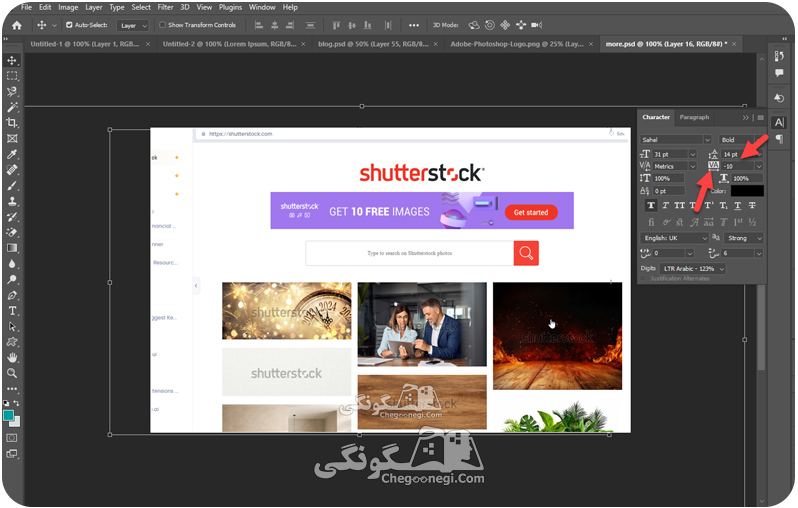Open the -10 tracking dropdown
The width and height of the screenshot is (798, 508).
click(759, 166)
